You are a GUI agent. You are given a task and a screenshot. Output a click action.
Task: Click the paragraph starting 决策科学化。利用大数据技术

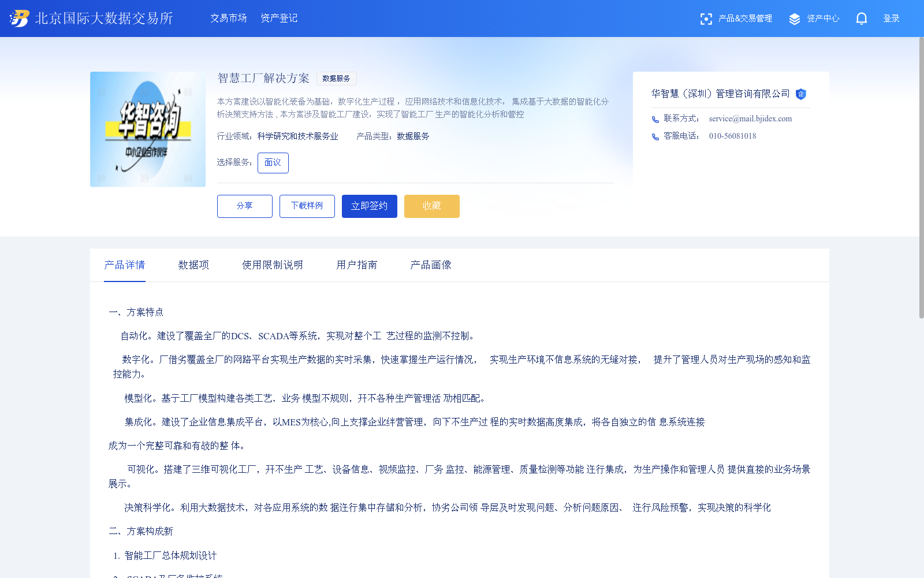pyautogui.click(x=448, y=507)
